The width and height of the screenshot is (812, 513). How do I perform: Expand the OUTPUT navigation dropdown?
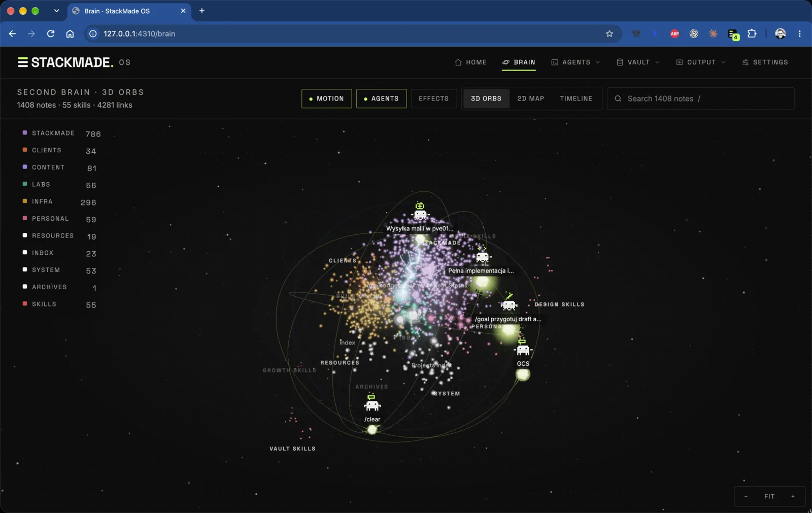point(701,62)
